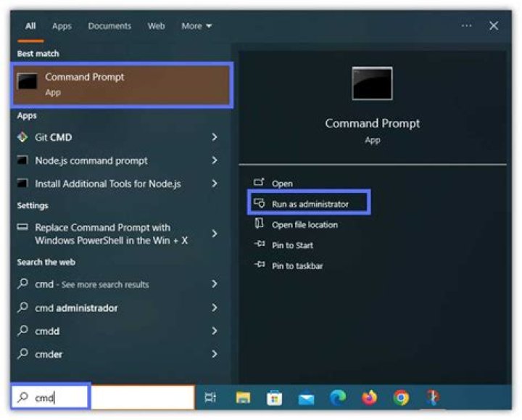Launch Microsoft Edge from taskbar
This screenshot has height=420, width=522.
338,398
